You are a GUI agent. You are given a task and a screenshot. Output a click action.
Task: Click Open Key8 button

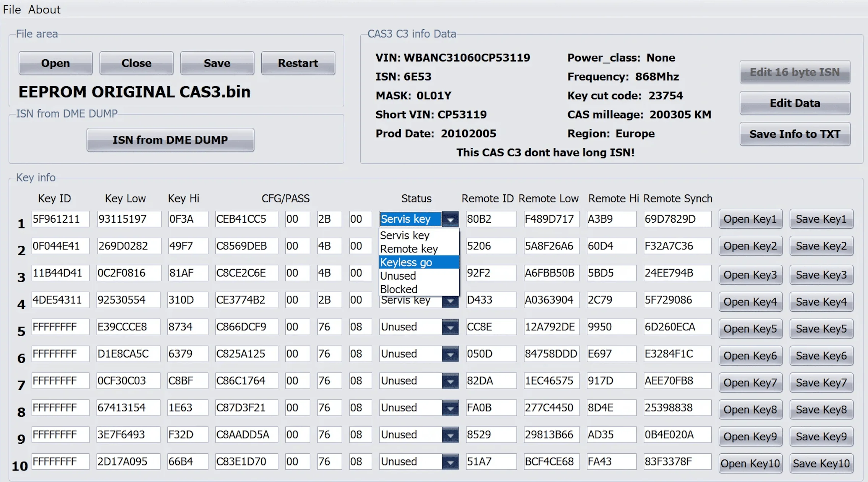pyautogui.click(x=750, y=409)
